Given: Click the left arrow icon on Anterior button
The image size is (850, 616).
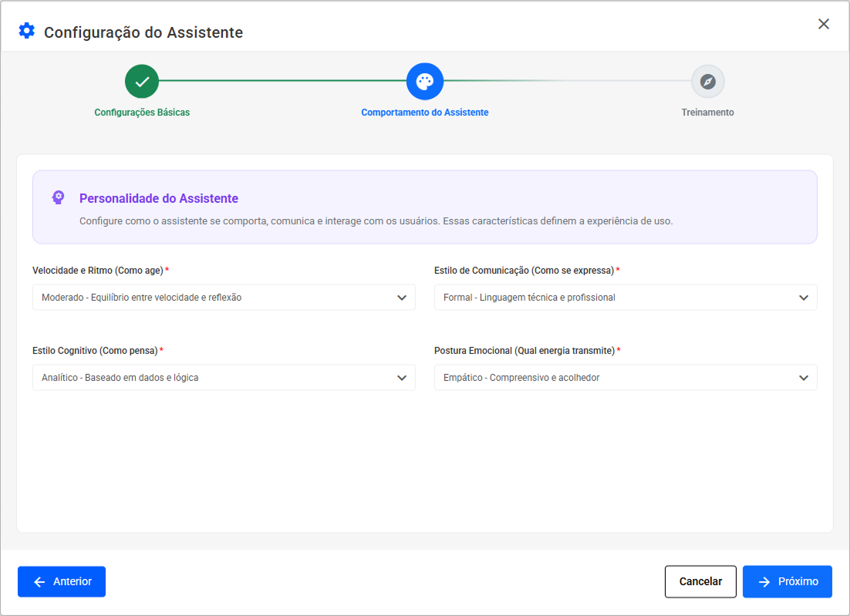Looking at the screenshot, I should [x=40, y=582].
